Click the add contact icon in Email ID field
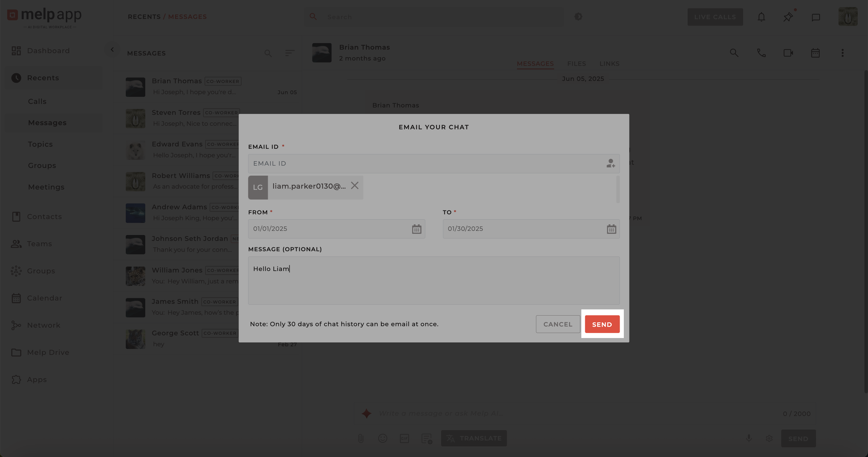Viewport: 868px width, 457px height. click(x=610, y=164)
